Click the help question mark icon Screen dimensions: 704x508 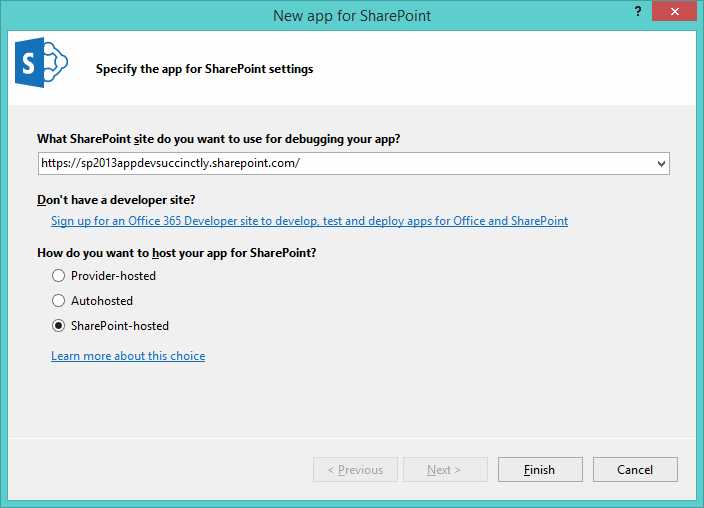click(638, 12)
